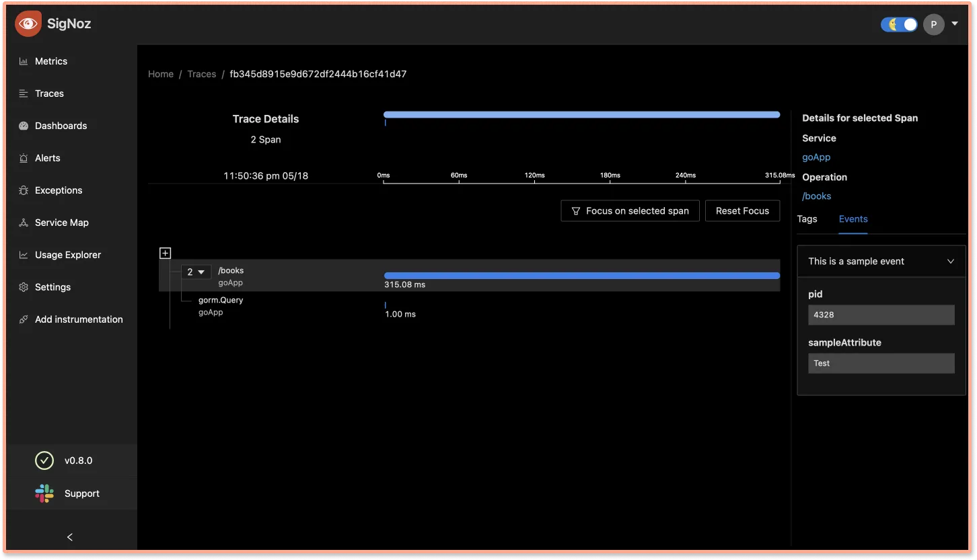Click the filter funnel icon

coord(576,211)
